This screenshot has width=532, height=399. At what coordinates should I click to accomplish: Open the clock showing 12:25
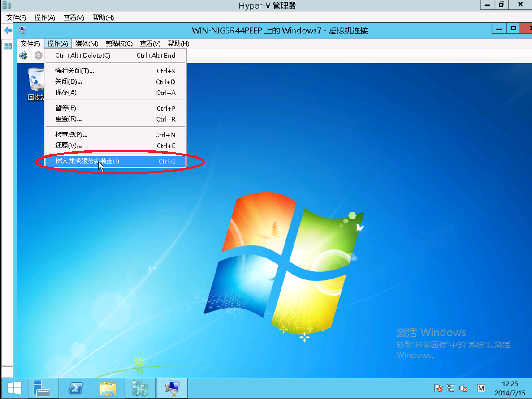click(x=510, y=389)
